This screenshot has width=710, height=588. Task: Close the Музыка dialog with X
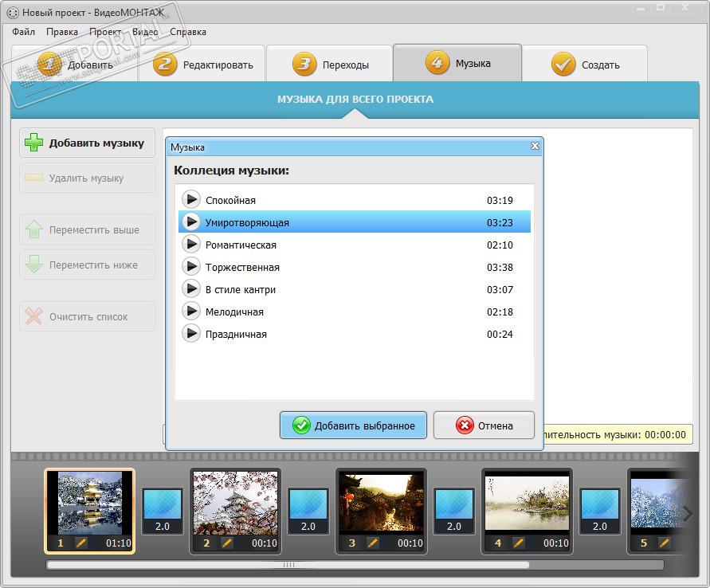(535, 146)
